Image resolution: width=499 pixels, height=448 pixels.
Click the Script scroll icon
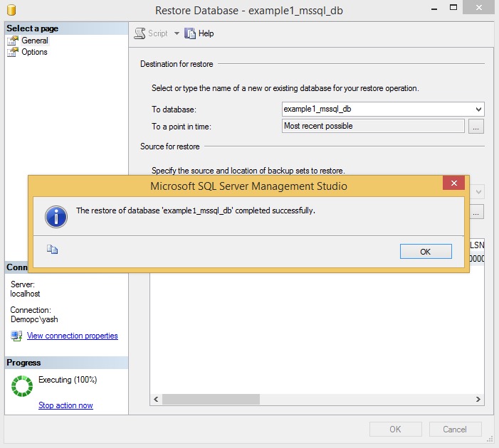[x=140, y=33]
